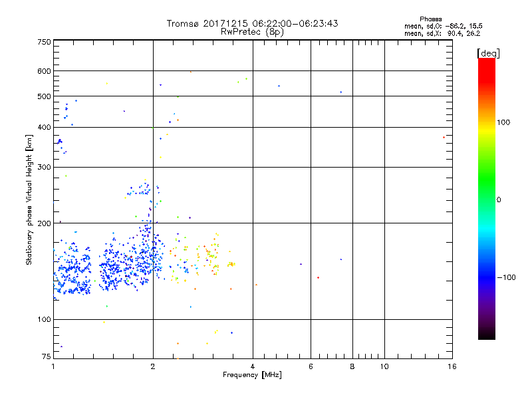Click the '400' label on the height axis
532x399 pixels.
point(44,128)
